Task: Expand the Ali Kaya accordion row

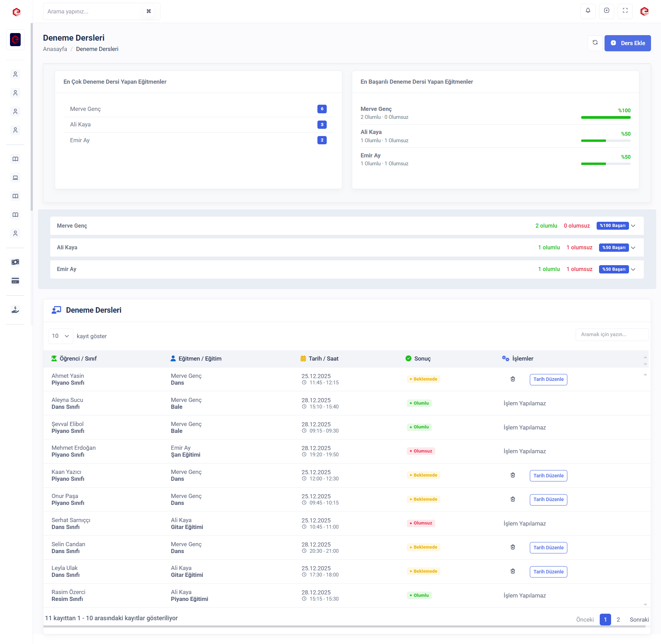Action: (x=633, y=248)
